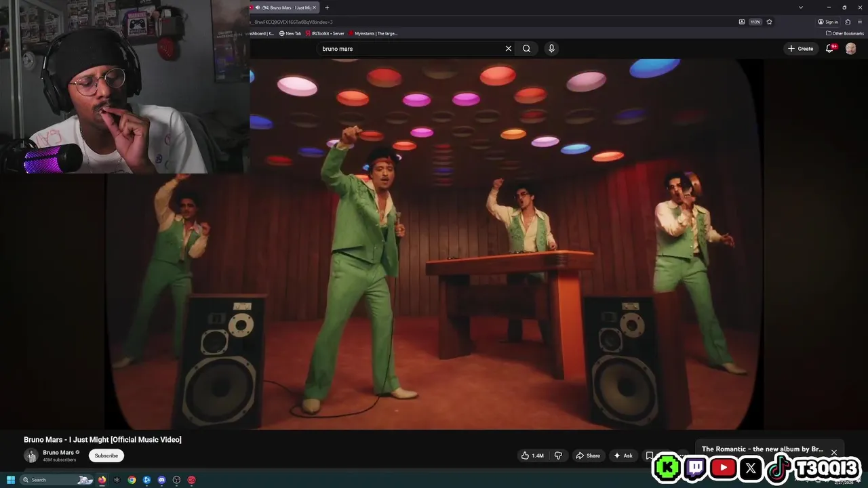Viewport: 868px width, 488px height.
Task: Open the Ask button under the video
Action: coord(623,456)
